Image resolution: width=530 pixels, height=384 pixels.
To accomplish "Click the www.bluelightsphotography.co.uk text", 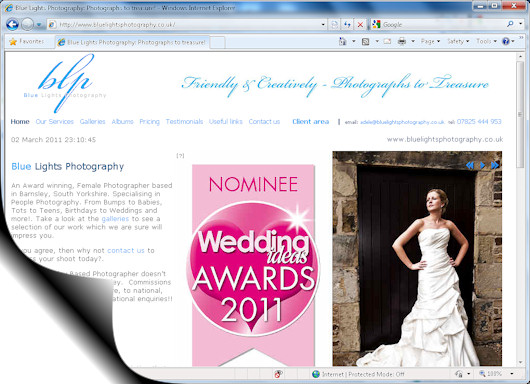I will click(x=445, y=139).
